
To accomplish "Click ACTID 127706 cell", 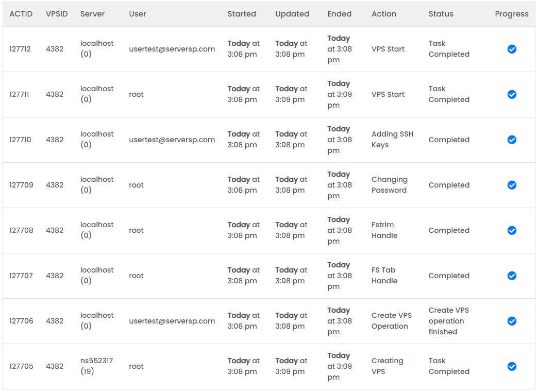I will [21, 321].
